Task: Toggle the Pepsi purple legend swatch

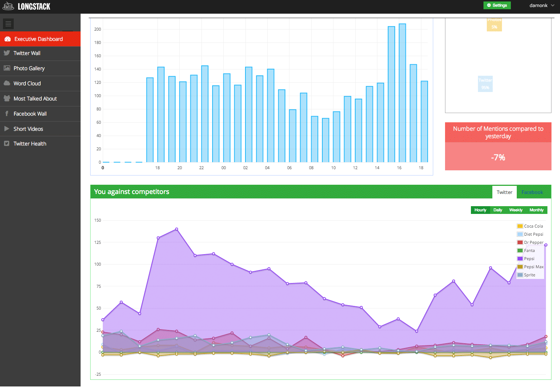Action: (520, 259)
